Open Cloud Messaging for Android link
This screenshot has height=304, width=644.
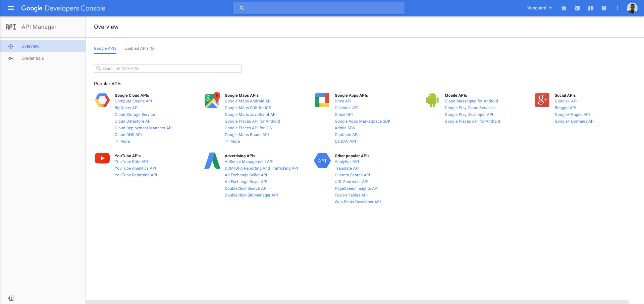[x=471, y=101]
